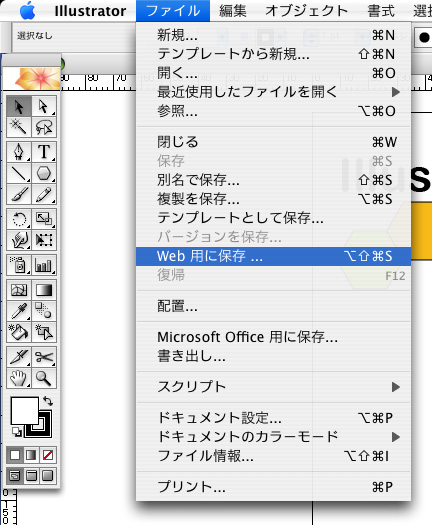This screenshot has height=525, width=432.
Task: Select the Mesh tool
Action: point(19,290)
